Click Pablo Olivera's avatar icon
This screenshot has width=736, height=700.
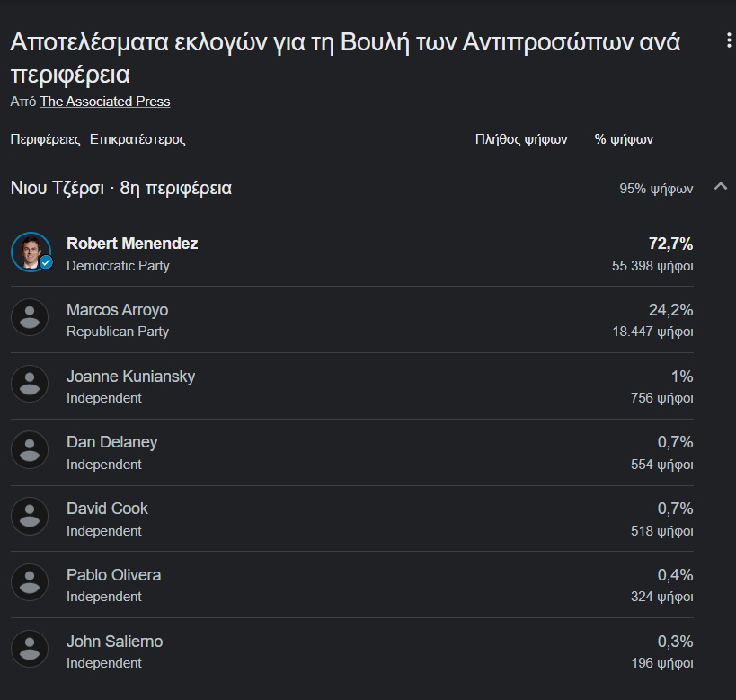pos(30,582)
